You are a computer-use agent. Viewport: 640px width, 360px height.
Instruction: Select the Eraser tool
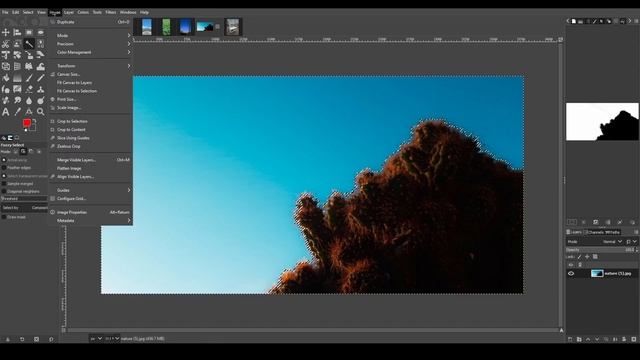click(x=29, y=89)
